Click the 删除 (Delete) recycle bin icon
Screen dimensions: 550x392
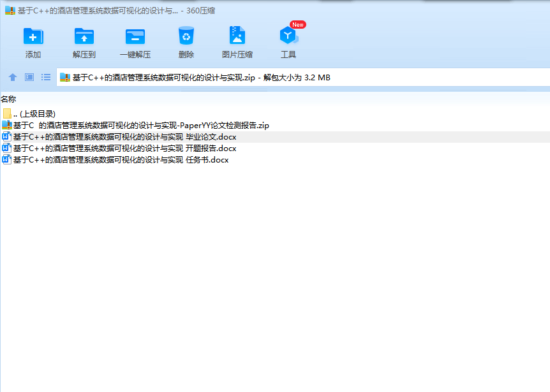[186, 36]
